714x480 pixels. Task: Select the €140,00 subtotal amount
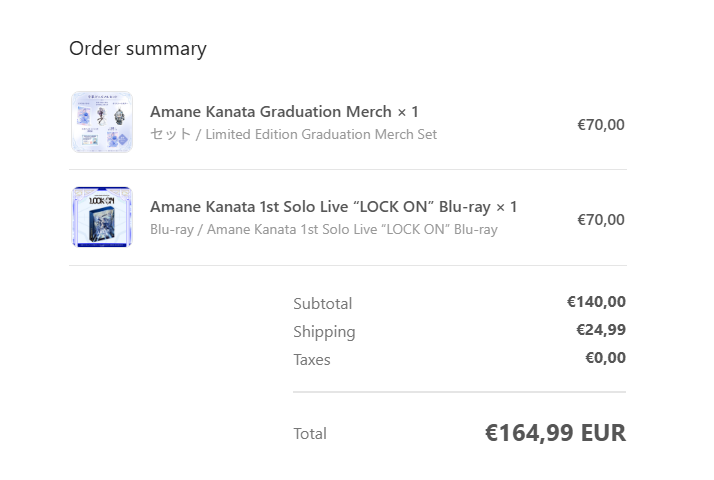[x=595, y=302]
